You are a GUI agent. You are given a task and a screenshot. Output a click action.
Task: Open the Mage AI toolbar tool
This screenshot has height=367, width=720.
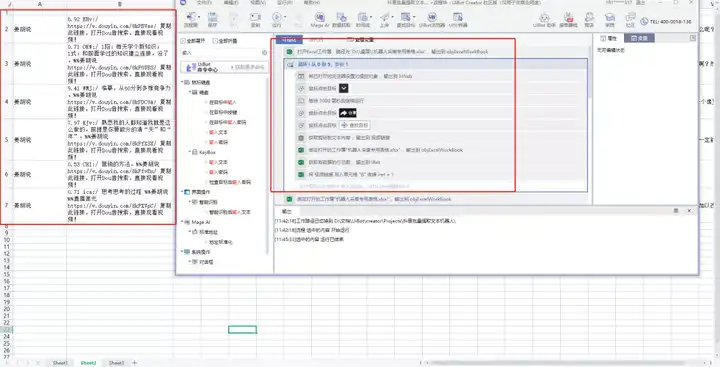pyautogui.click(x=320, y=19)
